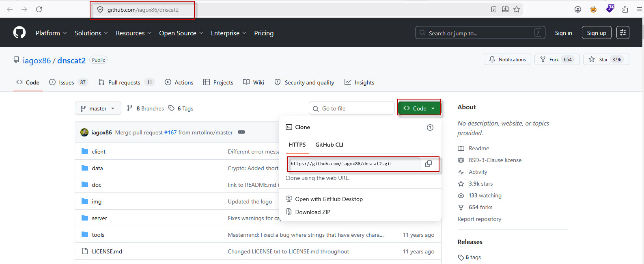
Task: Click the Sign up button
Action: click(597, 33)
